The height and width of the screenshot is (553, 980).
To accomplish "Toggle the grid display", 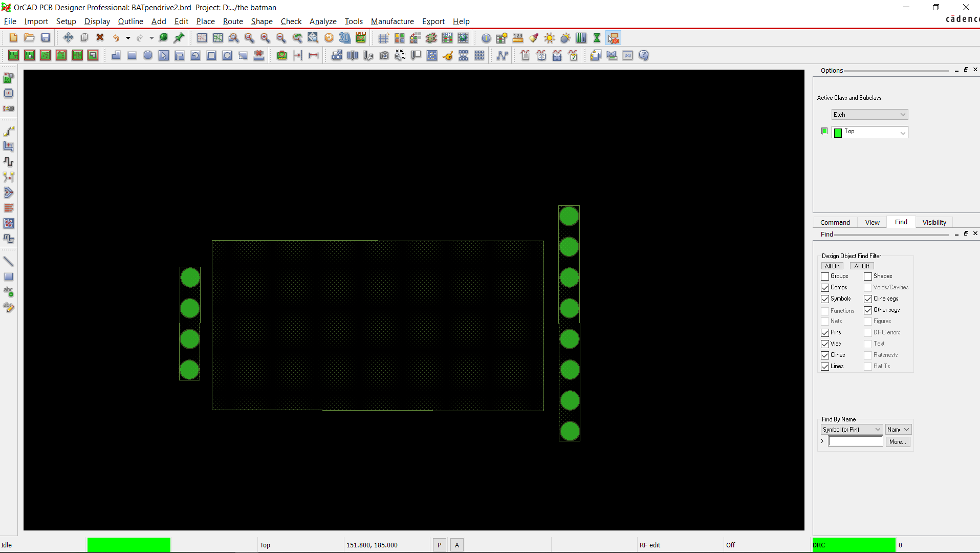I will click(383, 38).
